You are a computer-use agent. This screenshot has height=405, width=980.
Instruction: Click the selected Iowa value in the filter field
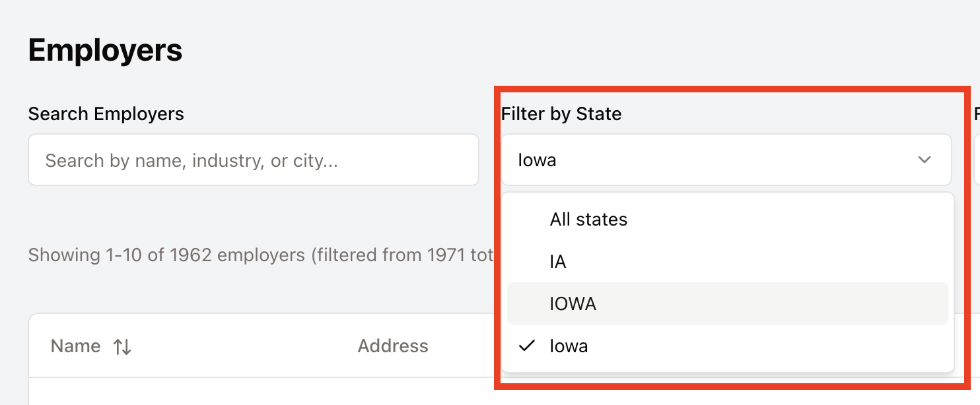[537, 160]
